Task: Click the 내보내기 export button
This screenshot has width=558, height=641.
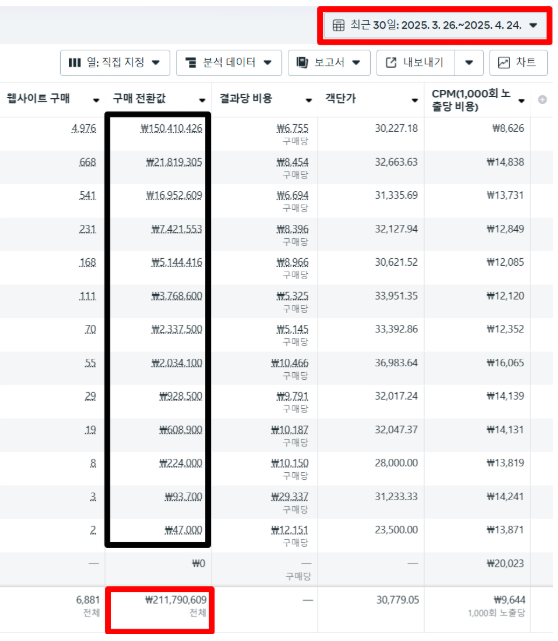Action: click(415, 63)
